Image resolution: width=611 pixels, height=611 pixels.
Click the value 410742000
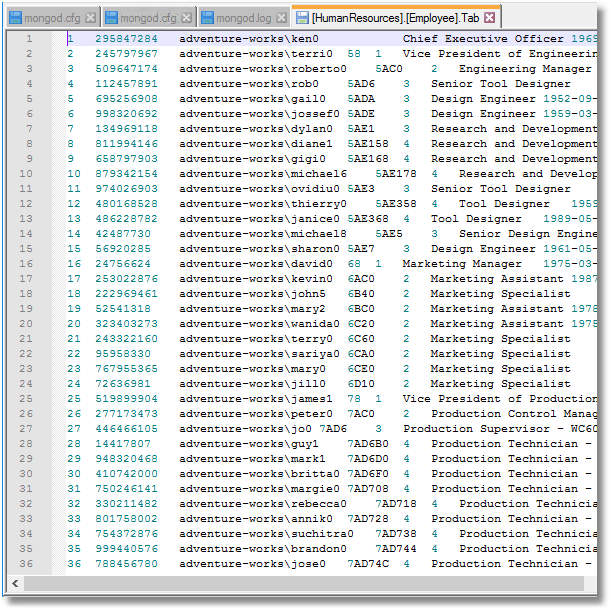coord(127,474)
